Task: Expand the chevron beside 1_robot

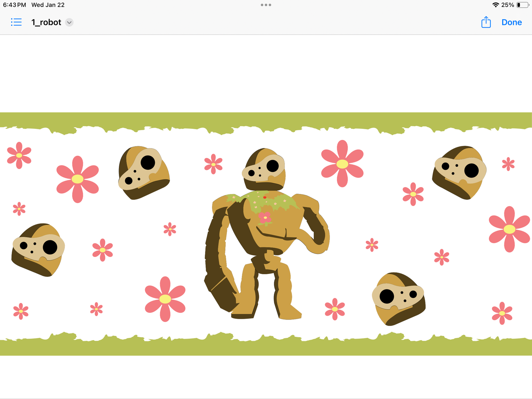Action: tap(69, 22)
